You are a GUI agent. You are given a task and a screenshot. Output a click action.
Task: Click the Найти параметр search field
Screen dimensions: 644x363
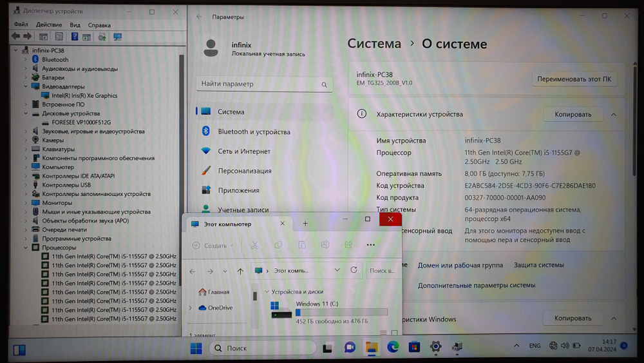point(264,84)
